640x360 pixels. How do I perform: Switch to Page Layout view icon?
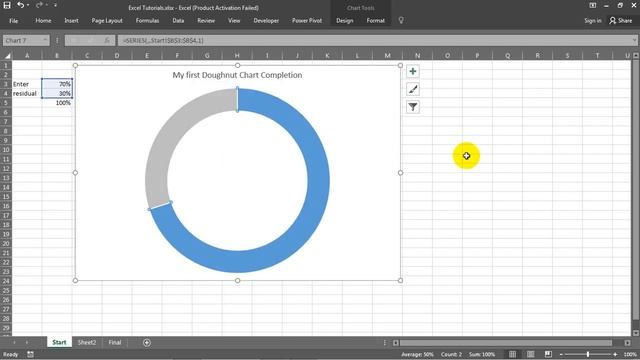tap(530, 354)
